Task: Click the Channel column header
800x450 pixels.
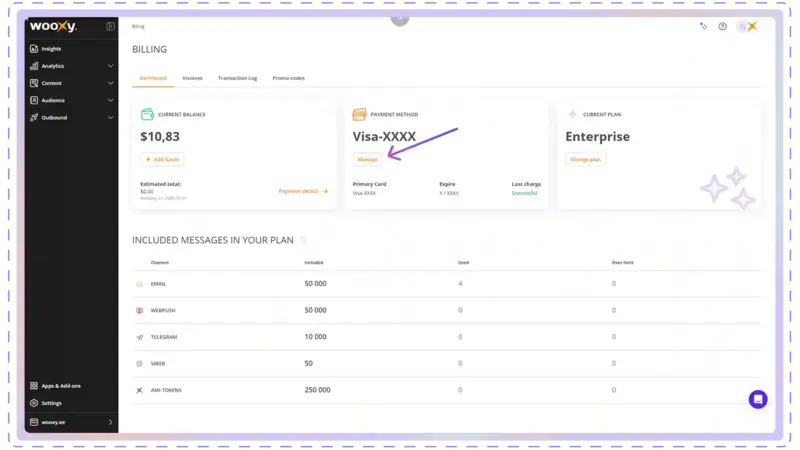Action: point(160,262)
